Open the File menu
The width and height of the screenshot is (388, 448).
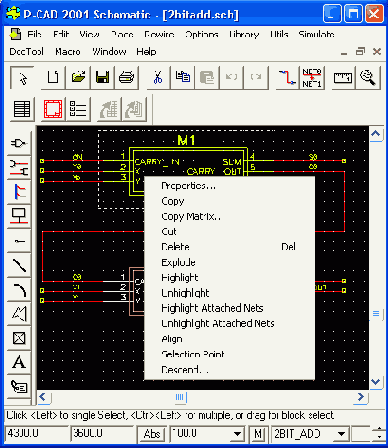click(x=34, y=34)
